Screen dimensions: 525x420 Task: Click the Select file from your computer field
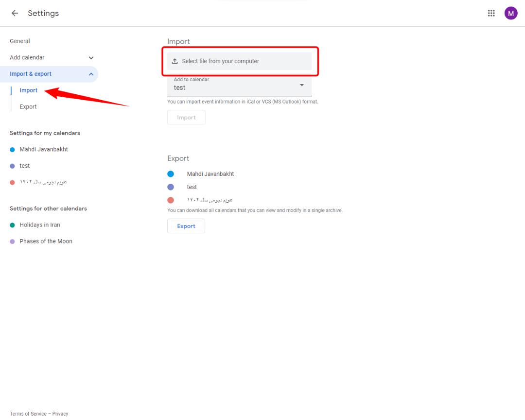point(239,61)
